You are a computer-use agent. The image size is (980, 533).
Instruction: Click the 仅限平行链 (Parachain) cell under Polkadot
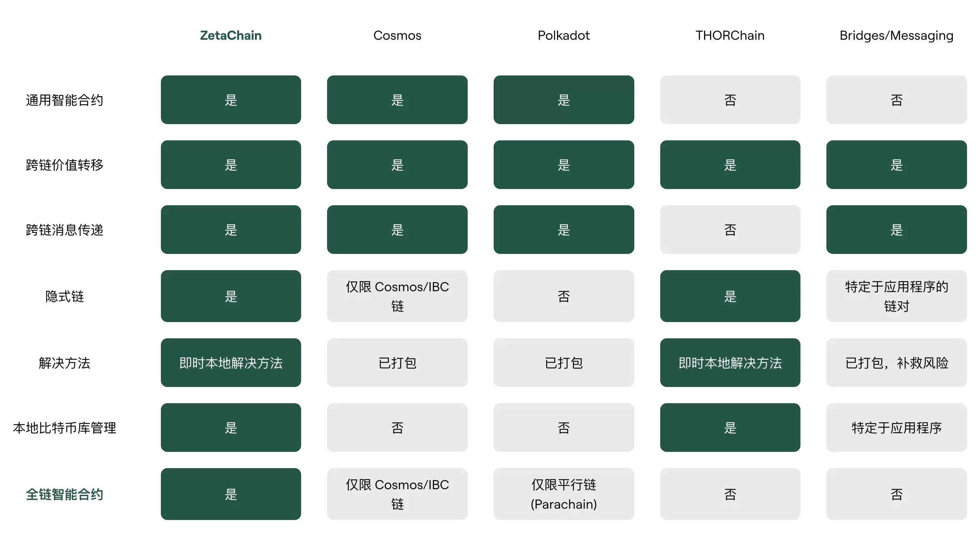tap(563, 494)
